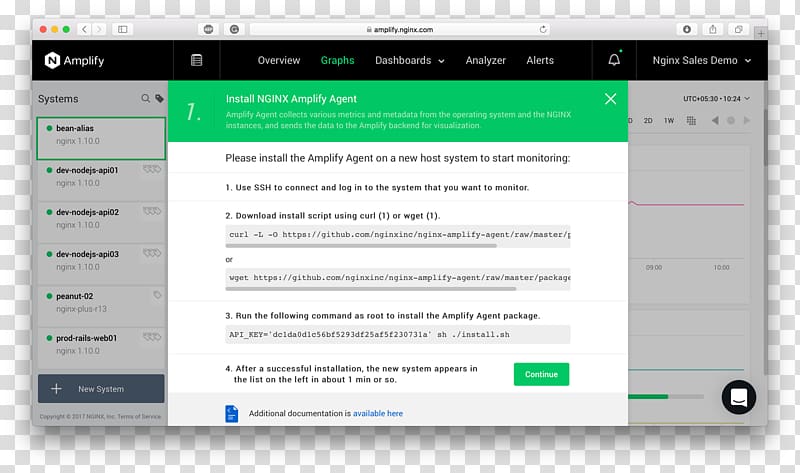The width and height of the screenshot is (800, 473).
Task: Click tags icon on prod-rails-web01 row
Action: [x=152, y=337]
